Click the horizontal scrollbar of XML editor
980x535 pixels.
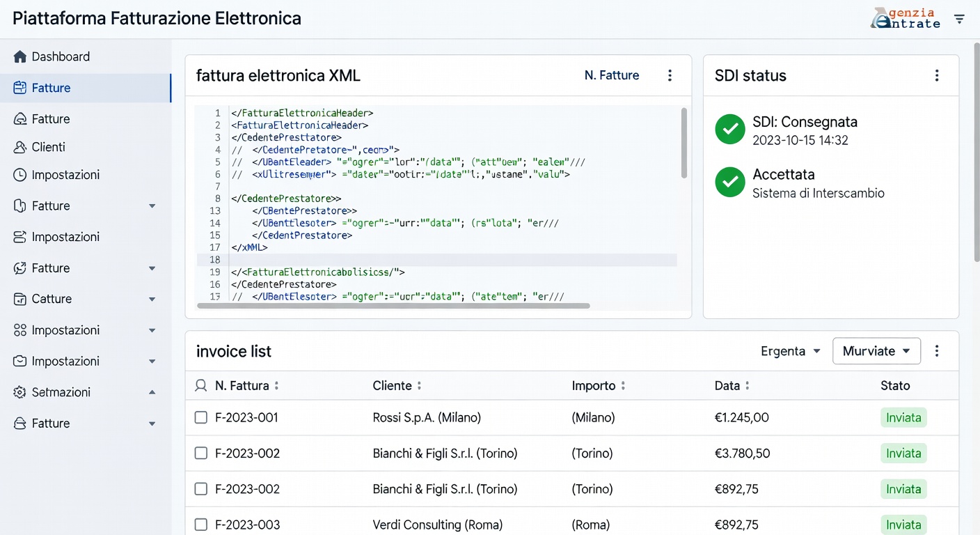[393, 306]
